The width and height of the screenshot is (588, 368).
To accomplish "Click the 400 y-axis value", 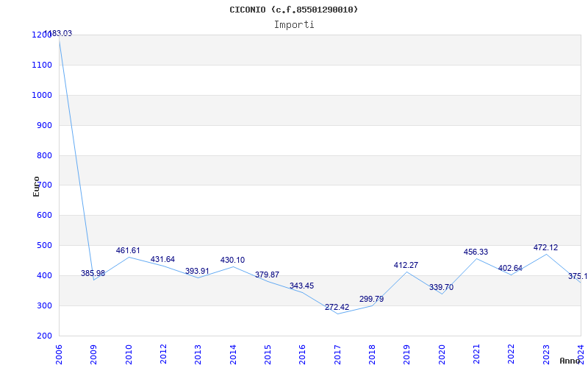I will coord(44,275).
